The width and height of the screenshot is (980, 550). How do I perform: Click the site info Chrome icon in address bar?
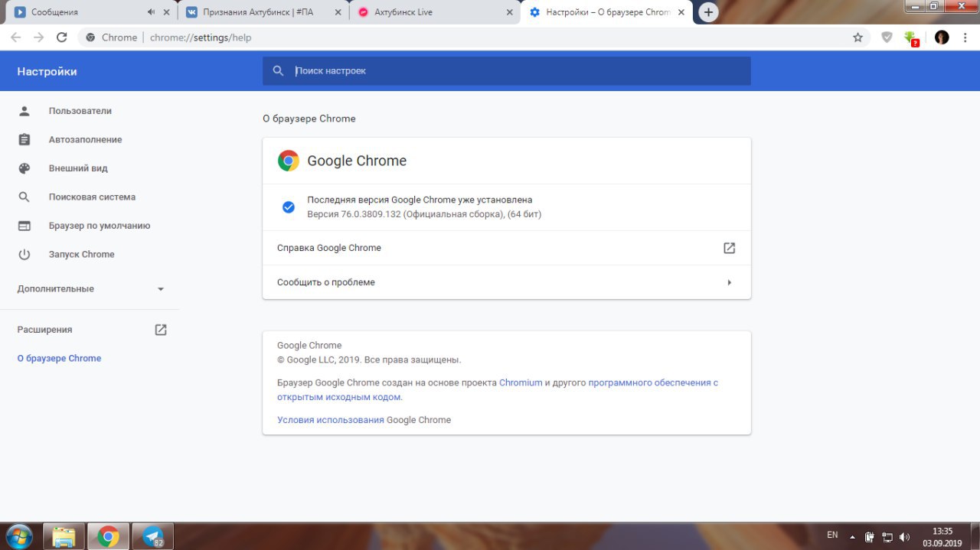click(90, 37)
